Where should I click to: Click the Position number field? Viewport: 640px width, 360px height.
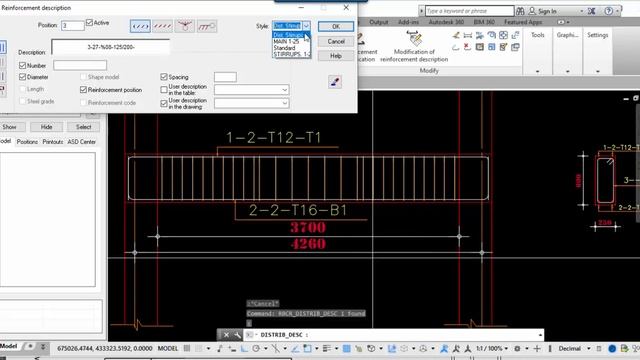[x=73, y=26]
